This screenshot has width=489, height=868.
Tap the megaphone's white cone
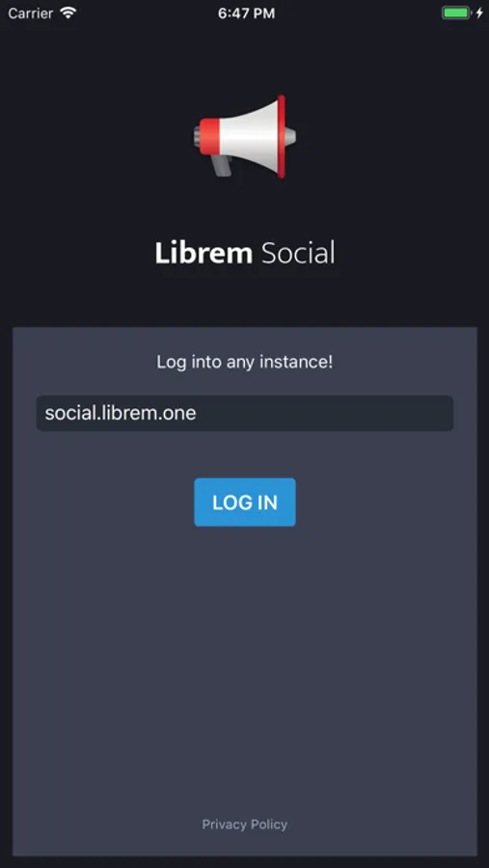pos(248,136)
